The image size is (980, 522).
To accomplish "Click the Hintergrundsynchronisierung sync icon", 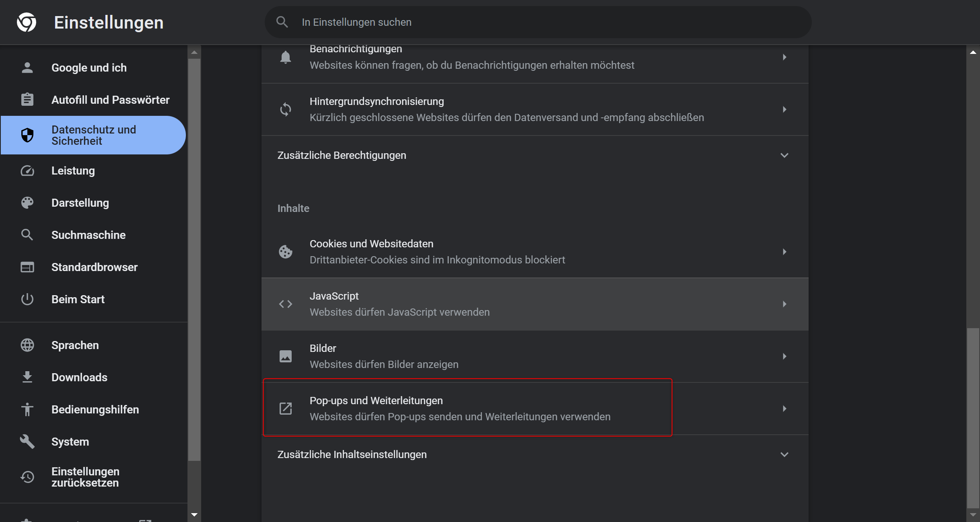I will coord(286,109).
